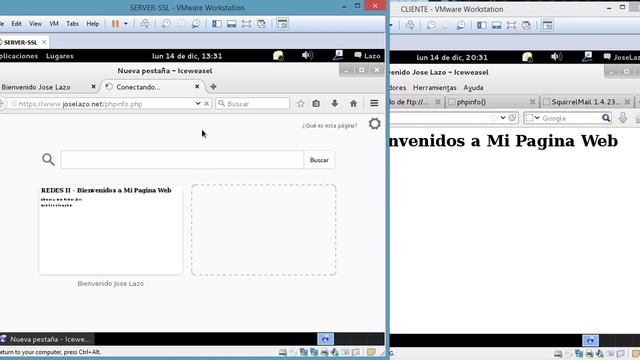Click take snapshot icon in SERVER-SSL toolbar
This screenshot has width=640, height=360.
tap(166, 24)
